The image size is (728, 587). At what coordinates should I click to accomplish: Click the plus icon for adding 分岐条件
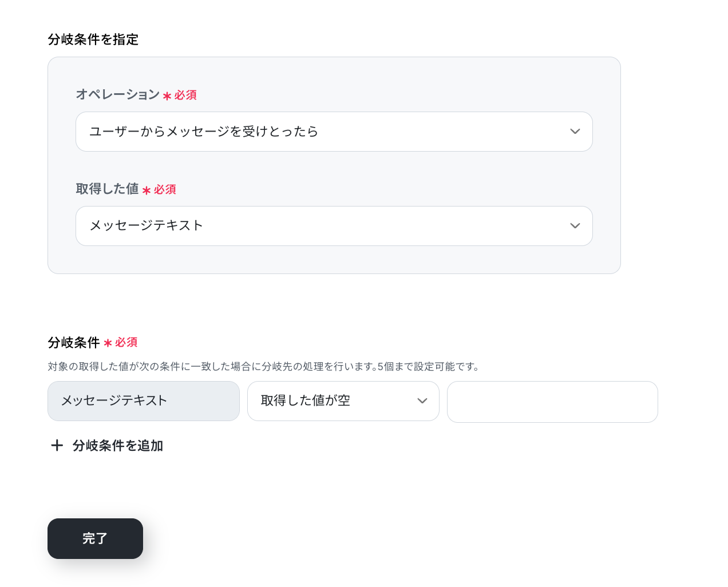(57, 445)
